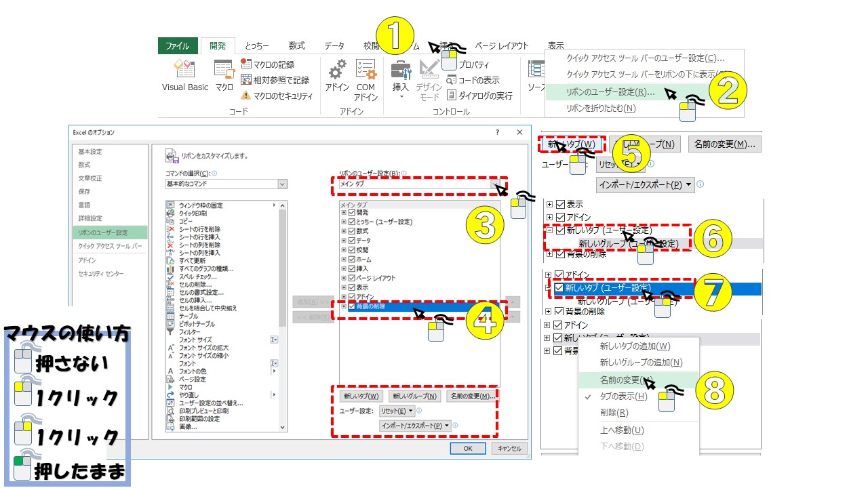Open the メイン タブ ribbon customization dropdown
The width and height of the screenshot is (868, 488).
click(420, 184)
